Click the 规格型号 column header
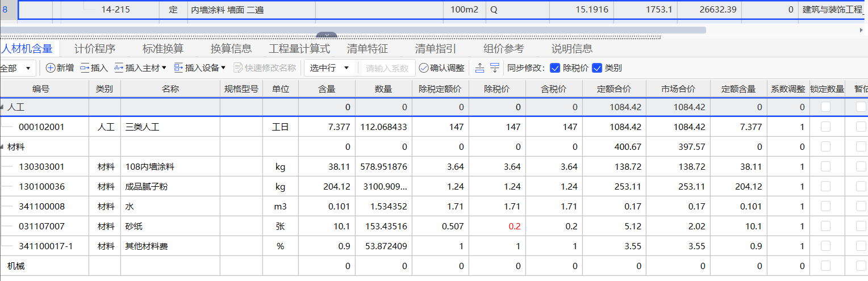 [x=241, y=89]
